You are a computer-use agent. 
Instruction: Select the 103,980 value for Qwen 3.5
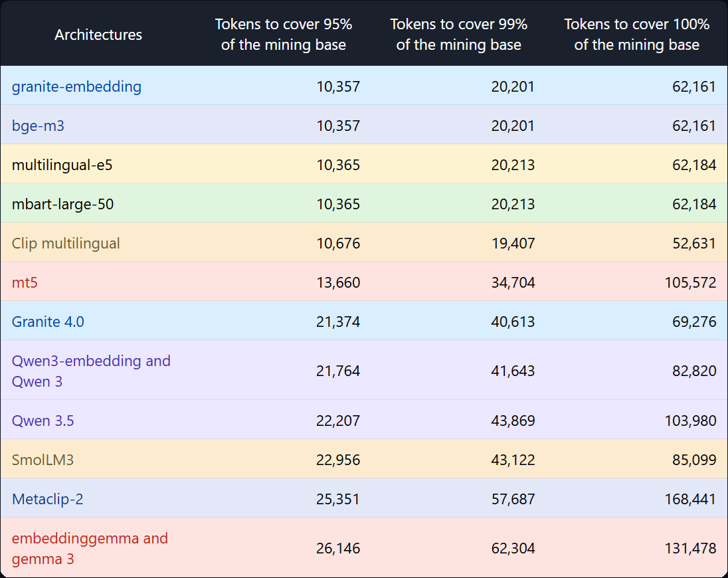[x=690, y=421]
